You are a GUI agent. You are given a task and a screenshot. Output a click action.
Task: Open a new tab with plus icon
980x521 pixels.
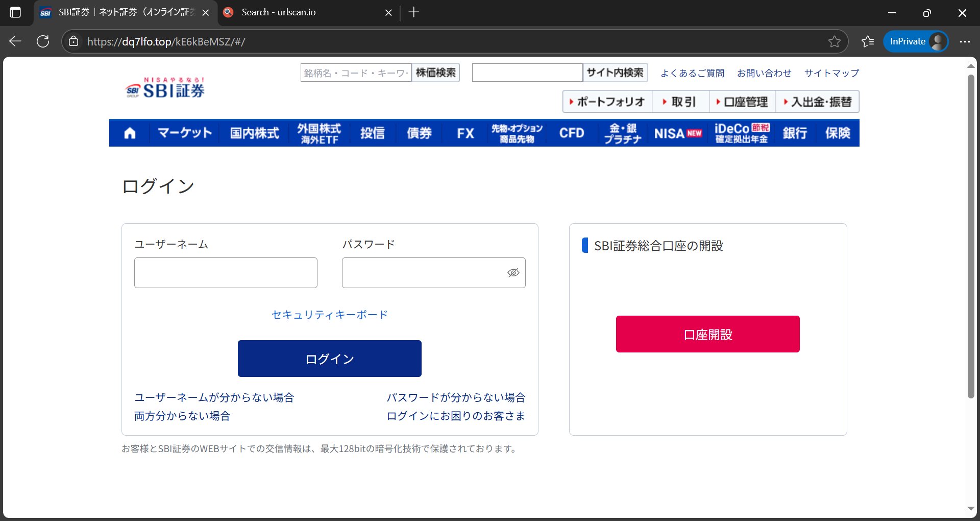414,12
